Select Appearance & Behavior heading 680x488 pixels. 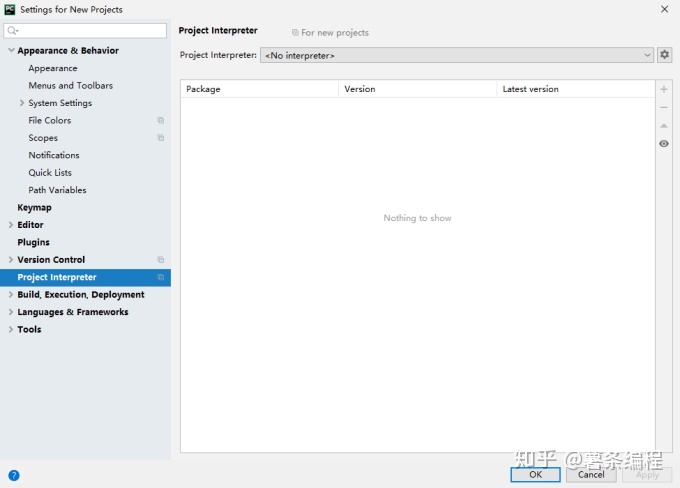click(68, 50)
